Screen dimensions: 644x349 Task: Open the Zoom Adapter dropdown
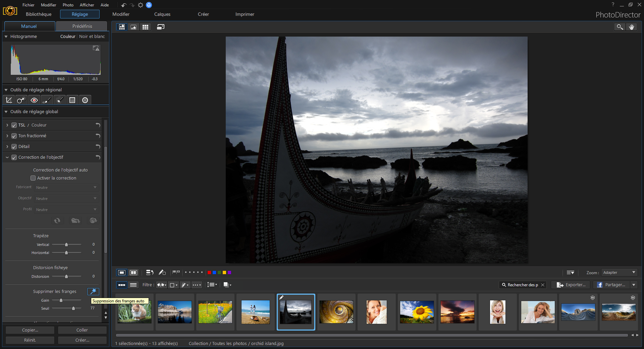tap(619, 272)
